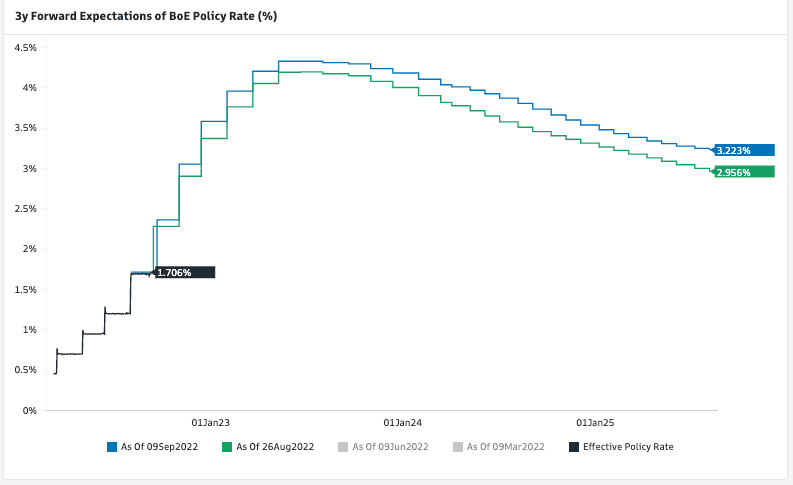Show the 'As Of 09Jun2022' series label
The image size is (793, 485).
pos(390,446)
